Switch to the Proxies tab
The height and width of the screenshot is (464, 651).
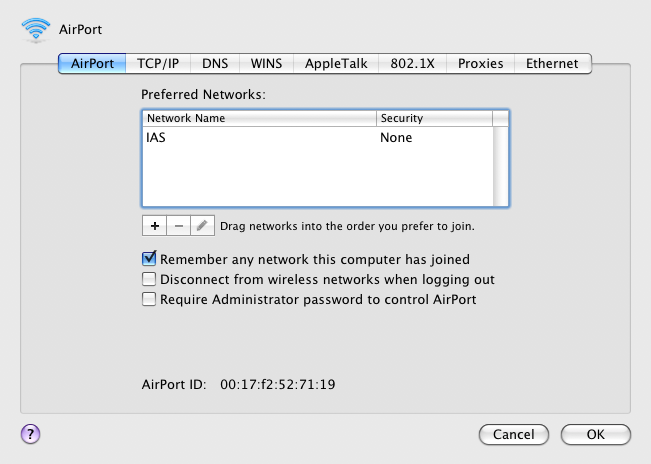[x=480, y=64]
